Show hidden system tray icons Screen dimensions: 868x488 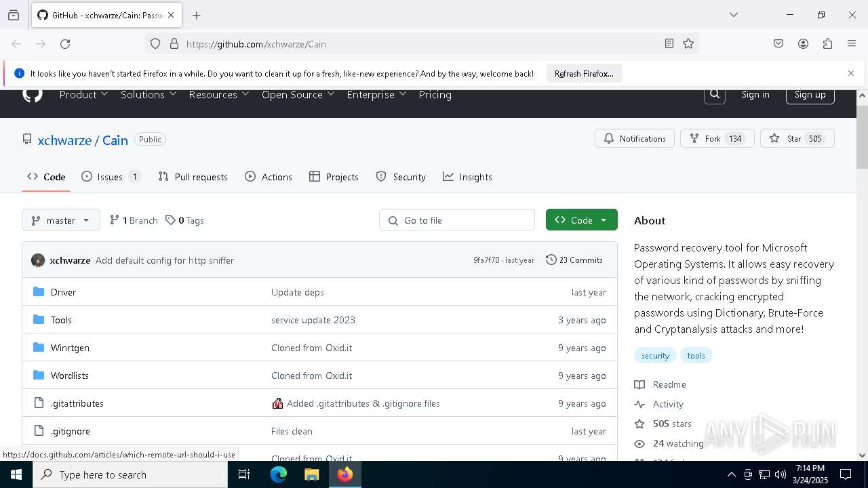[731, 474]
